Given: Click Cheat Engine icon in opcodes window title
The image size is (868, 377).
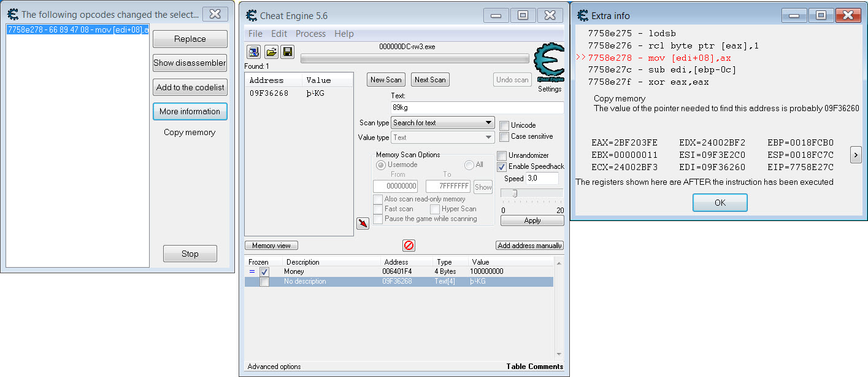Looking at the screenshot, I should click(12, 14).
